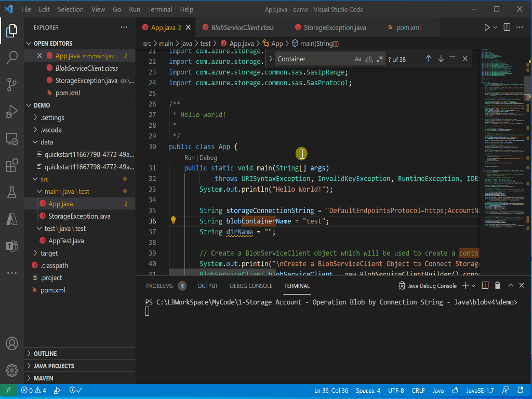The width and height of the screenshot is (532, 399).
Task: Open the Run and Debug view
Action: (x=11, y=112)
